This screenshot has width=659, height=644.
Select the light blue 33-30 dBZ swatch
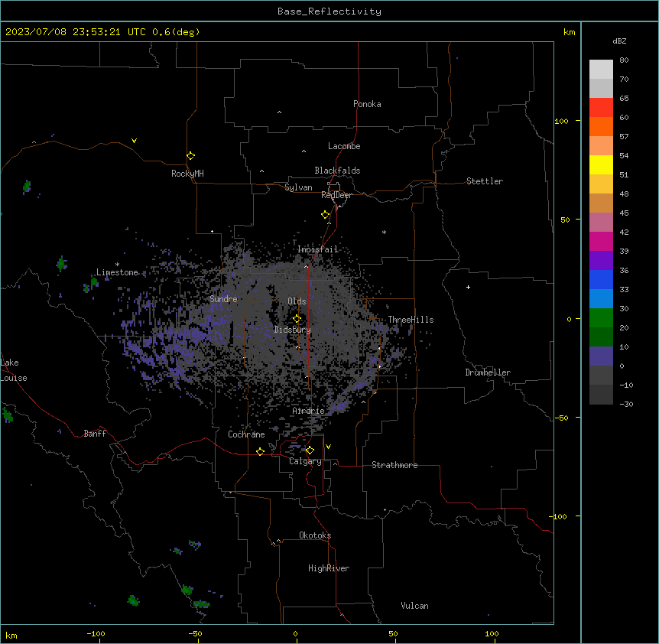601,299
